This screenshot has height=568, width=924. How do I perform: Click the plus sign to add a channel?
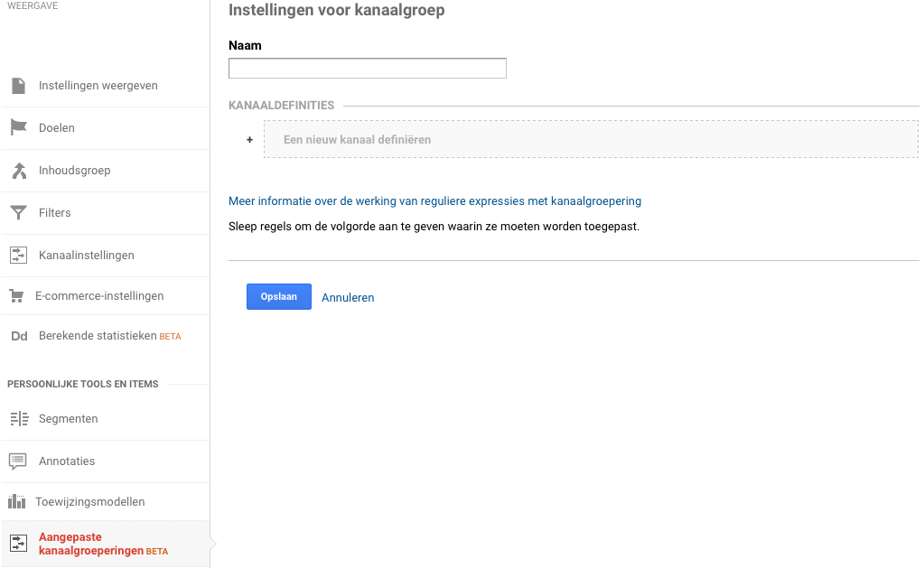pyautogui.click(x=249, y=140)
